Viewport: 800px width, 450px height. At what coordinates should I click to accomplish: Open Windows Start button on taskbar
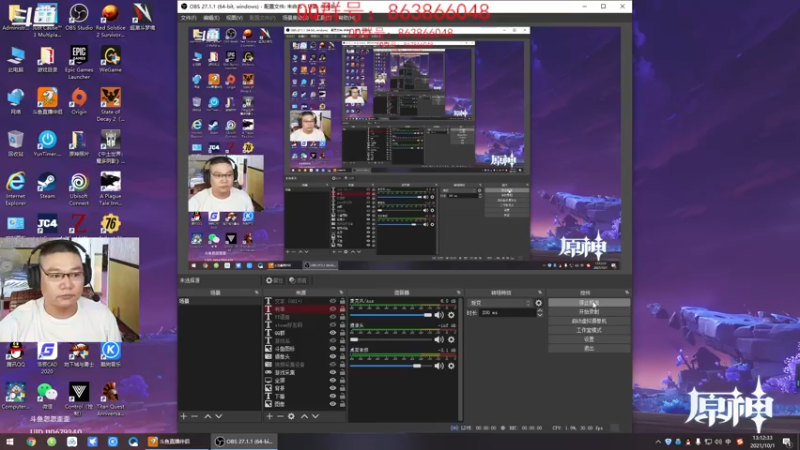pyautogui.click(x=10, y=442)
